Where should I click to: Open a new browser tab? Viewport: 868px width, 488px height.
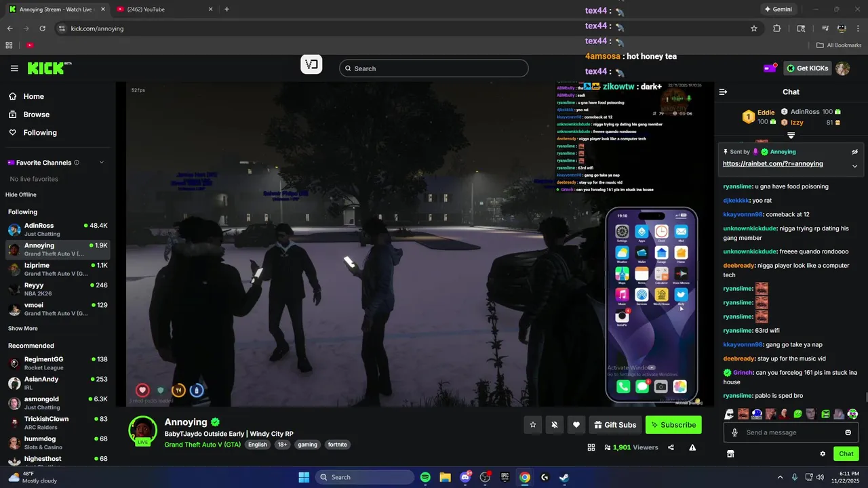[x=226, y=9]
